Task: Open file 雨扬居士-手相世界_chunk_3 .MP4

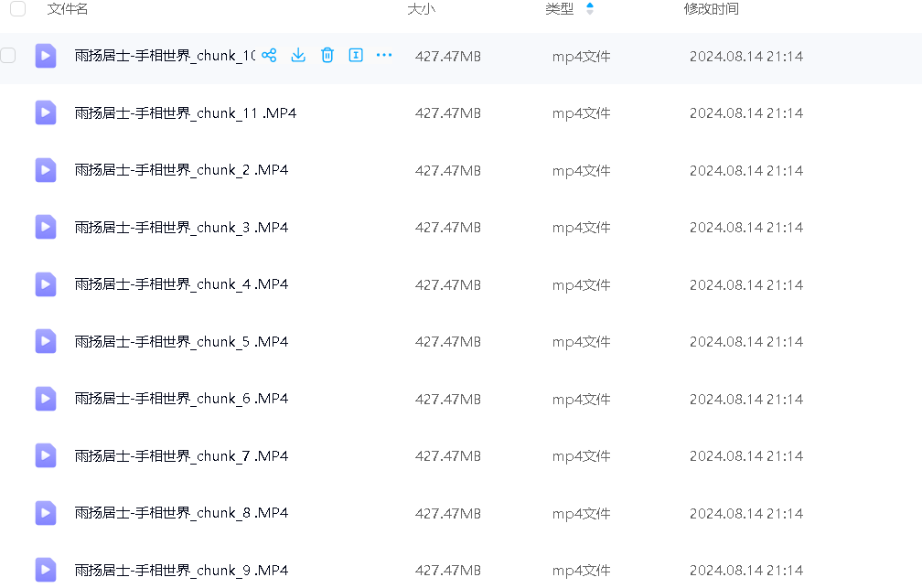Action: tap(181, 228)
